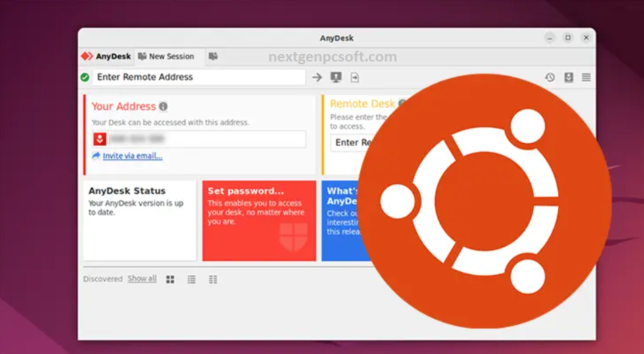Click Show all discovered devices link
This screenshot has height=354, width=644.
click(x=142, y=279)
